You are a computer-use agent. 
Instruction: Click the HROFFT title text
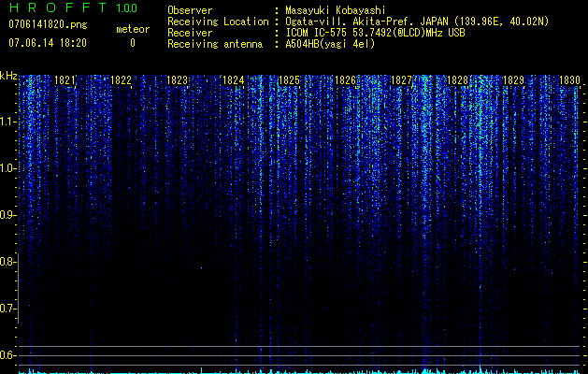[x=58, y=7]
